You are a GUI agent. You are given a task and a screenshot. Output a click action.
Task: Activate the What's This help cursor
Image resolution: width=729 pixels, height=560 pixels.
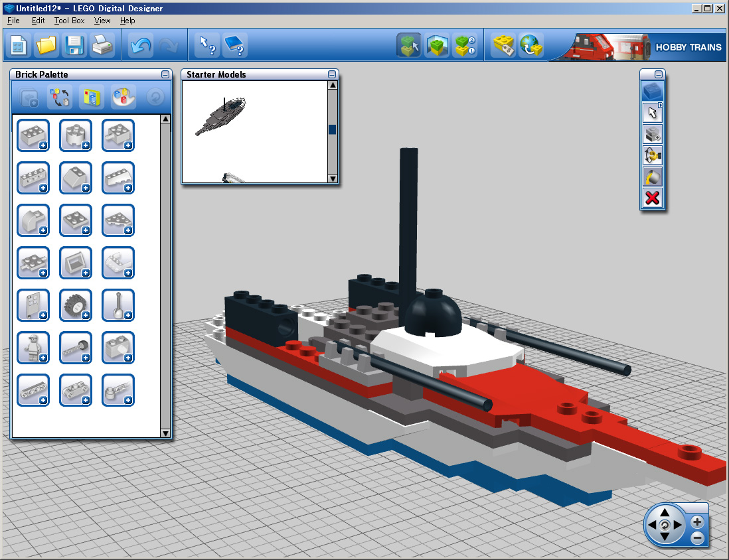tap(207, 46)
